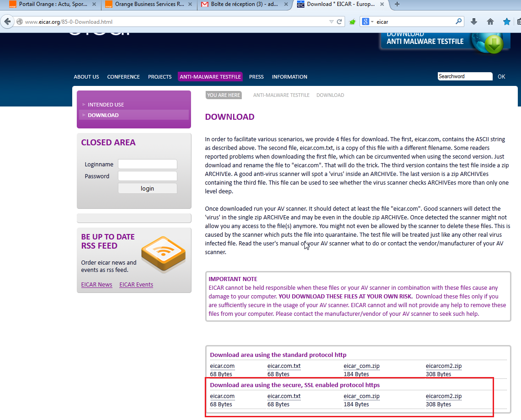Download eicarcom2.zip via secure https
Screen dimensions: 521x420
click(444, 396)
